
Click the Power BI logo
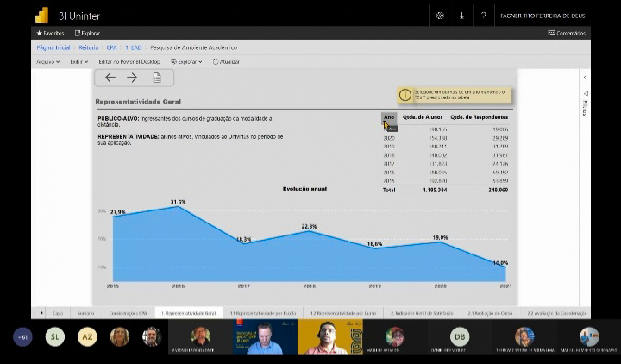pyautogui.click(x=41, y=16)
